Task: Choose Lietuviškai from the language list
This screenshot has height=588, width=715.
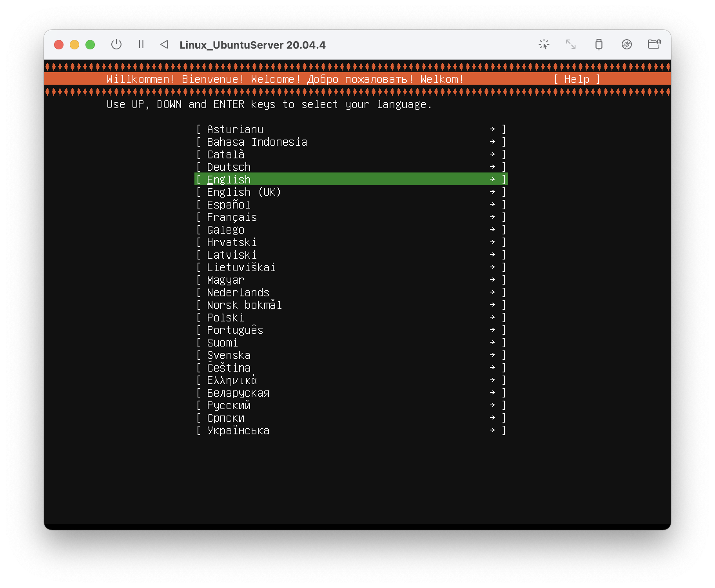Action: [x=351, y=267]
